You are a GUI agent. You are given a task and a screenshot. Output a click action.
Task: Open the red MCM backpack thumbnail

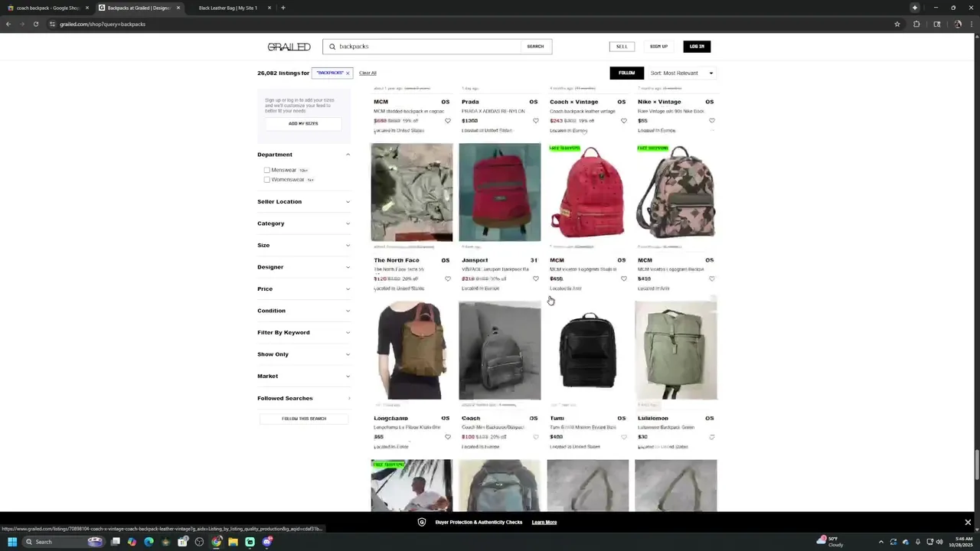coord(588,192)
